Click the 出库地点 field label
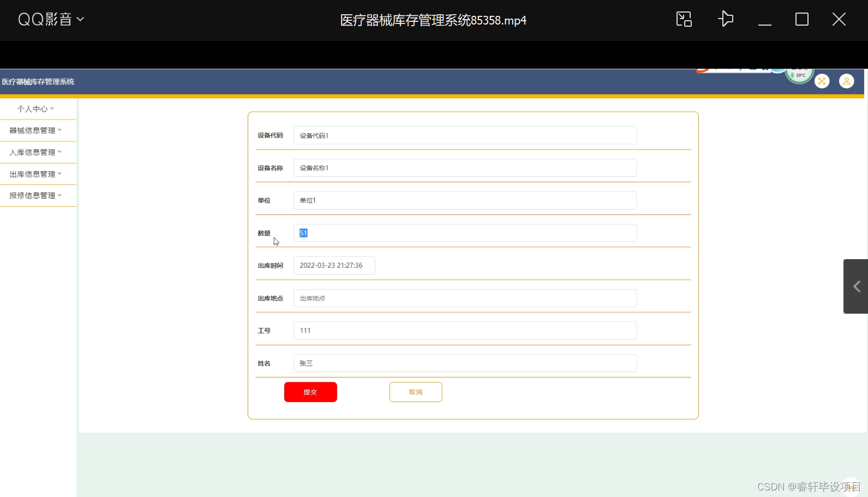Screen dimensions: 868x497 [271, 298]
